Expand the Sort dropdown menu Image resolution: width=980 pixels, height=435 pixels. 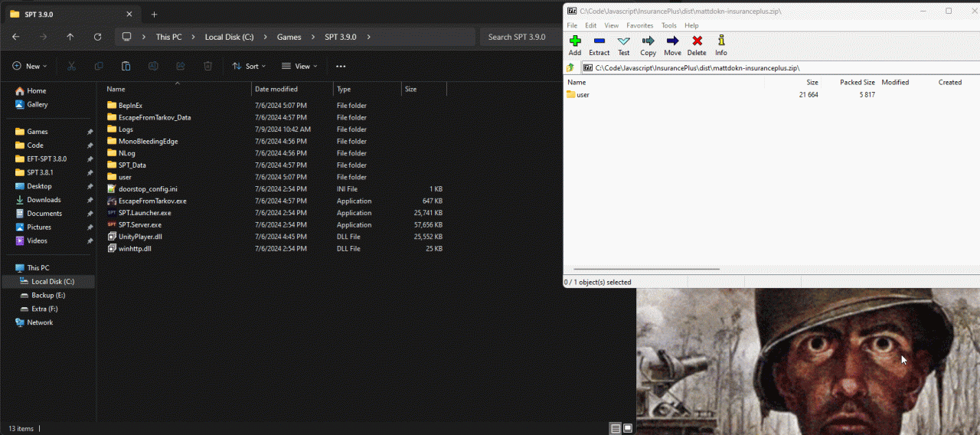249,67
